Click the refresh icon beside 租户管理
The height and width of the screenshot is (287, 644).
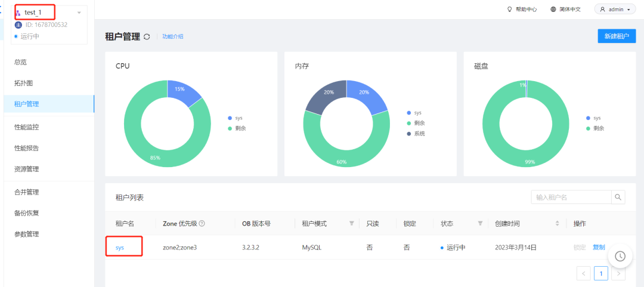[x=147, y=36]
